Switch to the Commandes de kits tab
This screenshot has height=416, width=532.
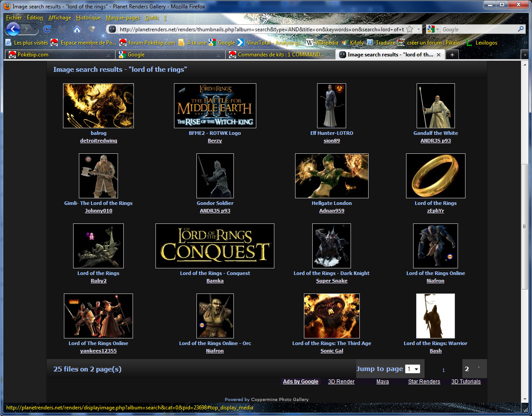[x=280, y=55]
